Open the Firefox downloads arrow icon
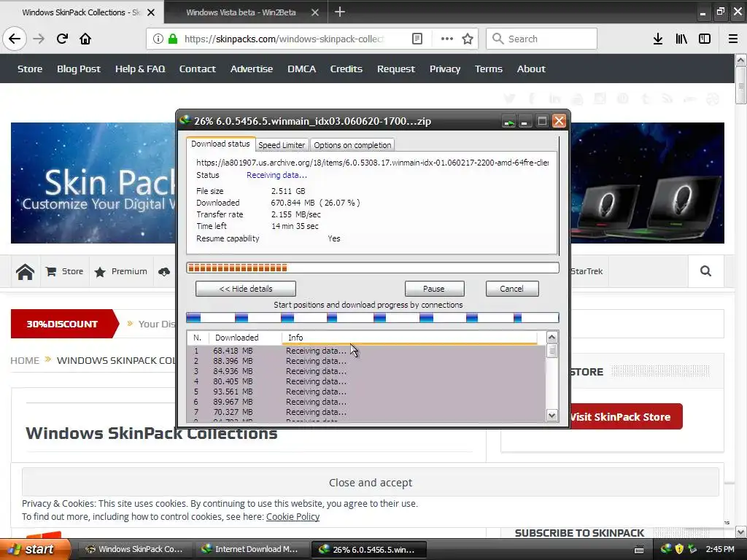The width and height of the screenshot is (747, 560). (x=658, y=39)
